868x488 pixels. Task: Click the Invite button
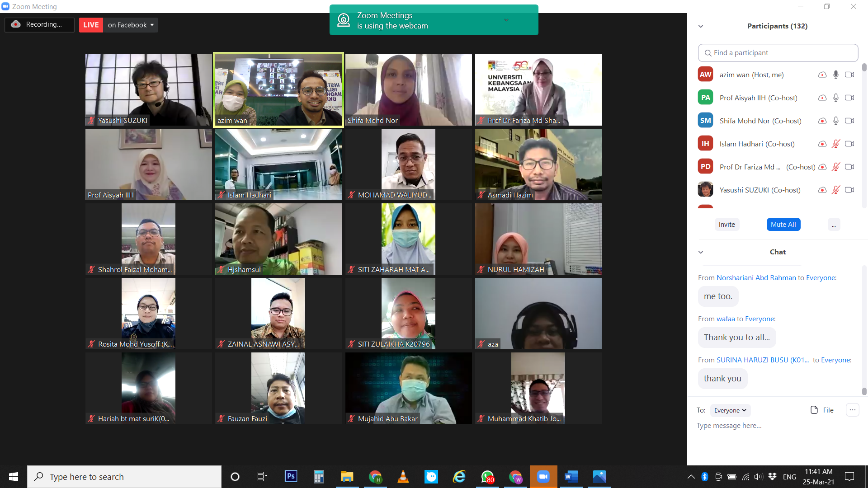[x=726, y=225]
